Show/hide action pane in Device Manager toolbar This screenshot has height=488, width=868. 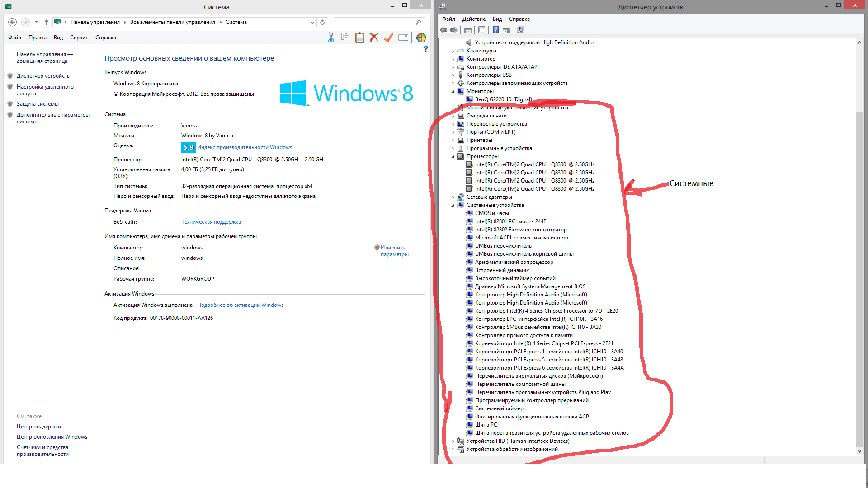click(x=506, y=30)
